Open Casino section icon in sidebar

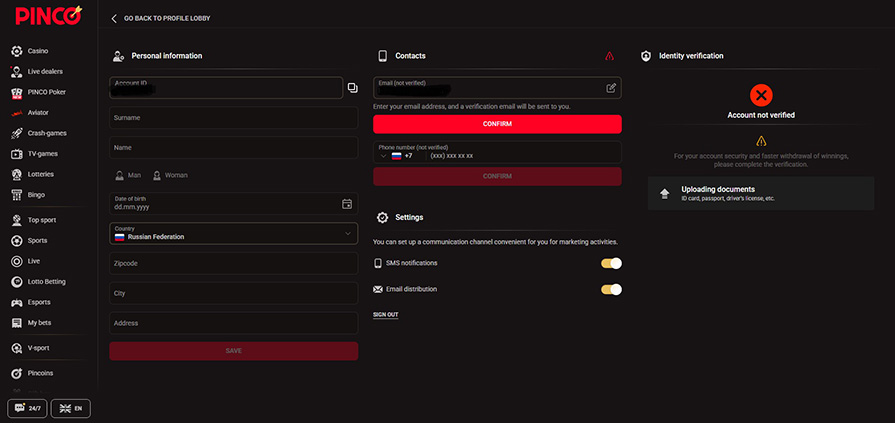tap(17, 51)
